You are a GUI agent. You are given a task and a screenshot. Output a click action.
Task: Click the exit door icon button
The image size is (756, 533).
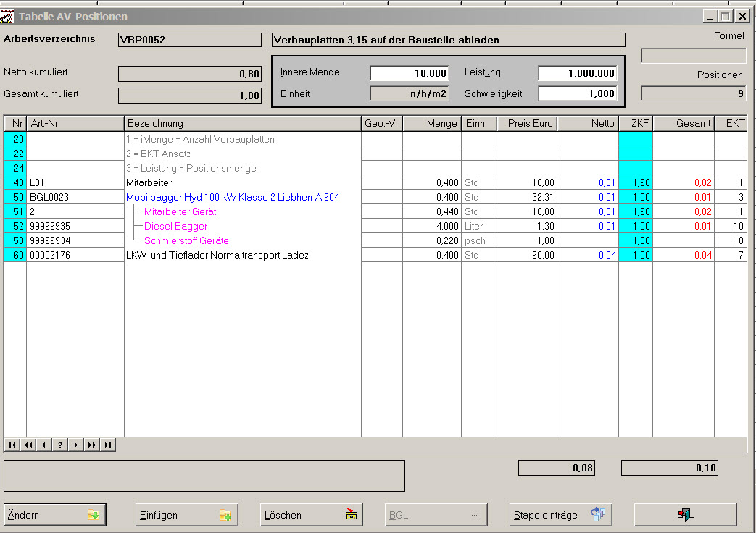click(x=685, y=515)
